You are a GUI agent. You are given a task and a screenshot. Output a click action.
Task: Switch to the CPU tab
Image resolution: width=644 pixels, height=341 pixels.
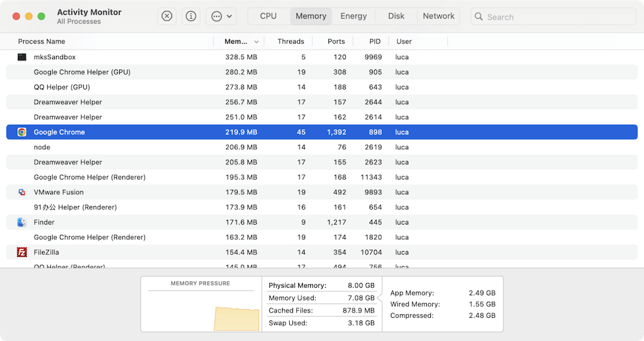[x=268, y=16]
